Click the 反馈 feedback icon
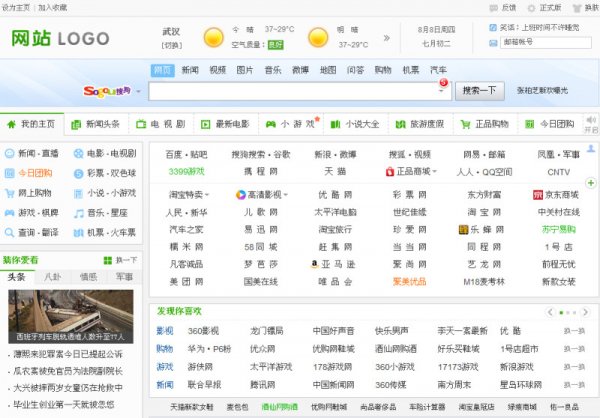 tap(493, 8)
